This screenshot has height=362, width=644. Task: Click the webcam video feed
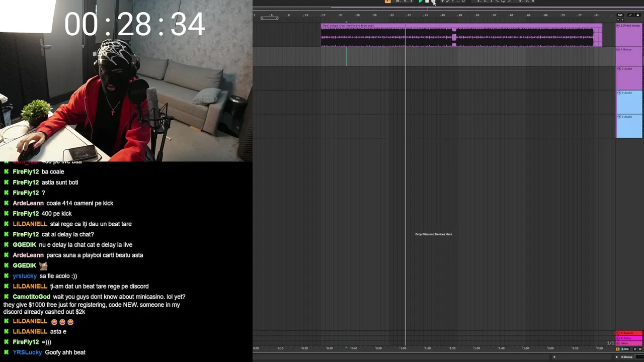(x=126, y=80)
